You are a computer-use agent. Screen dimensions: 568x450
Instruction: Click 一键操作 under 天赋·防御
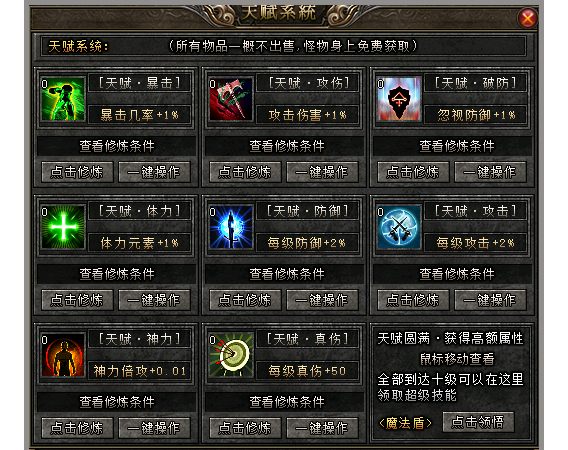(322, 300)
